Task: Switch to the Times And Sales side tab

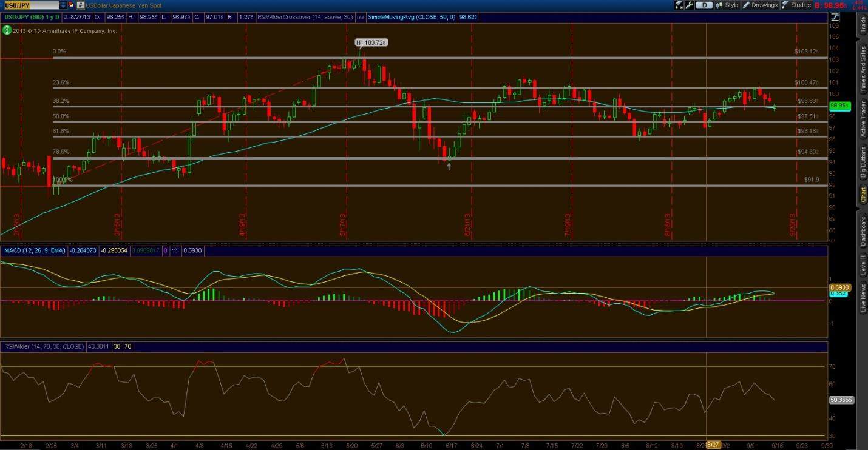Action: tap(863, 68)
